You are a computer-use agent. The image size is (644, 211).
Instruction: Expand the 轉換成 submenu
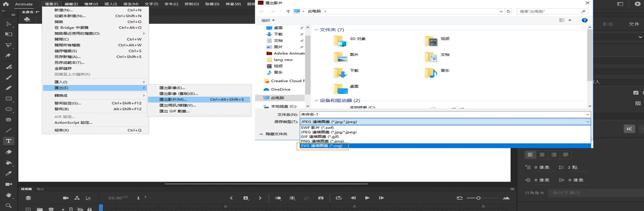[96, 96]
